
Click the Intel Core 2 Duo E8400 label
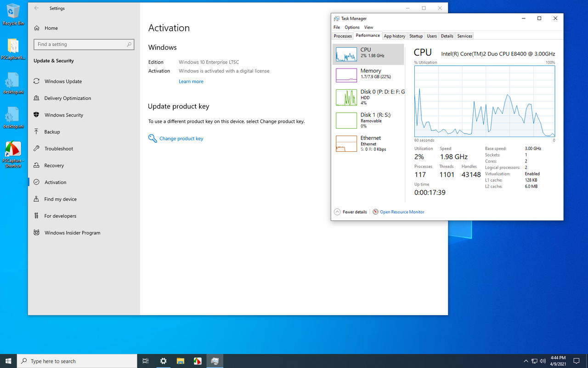[x=498, y=54]
